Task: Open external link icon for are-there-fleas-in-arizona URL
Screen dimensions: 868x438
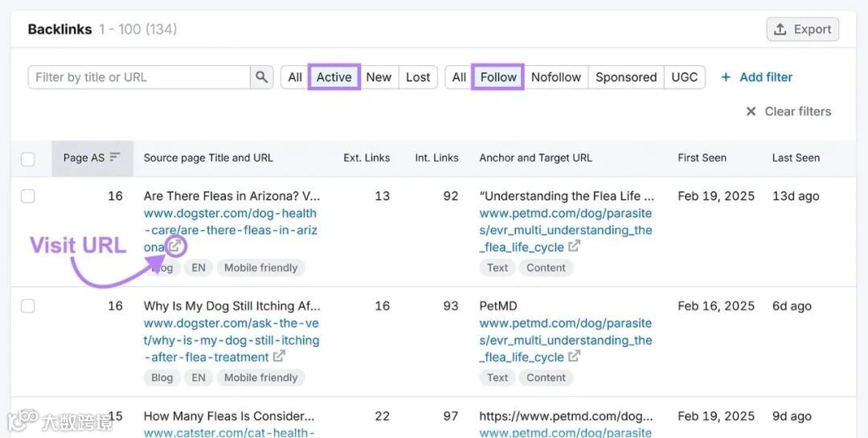Action: tap(175, 246)
